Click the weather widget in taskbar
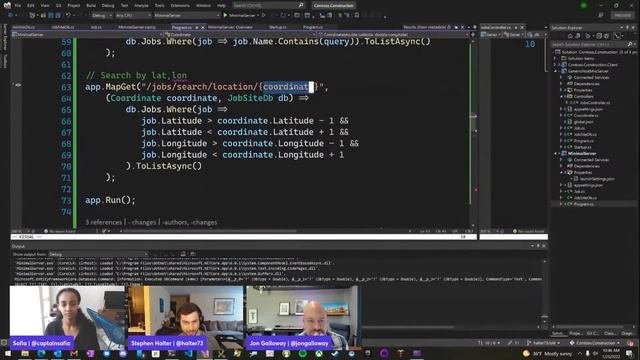The height and width of the screenshot is (360, 640). click(547, 353)
